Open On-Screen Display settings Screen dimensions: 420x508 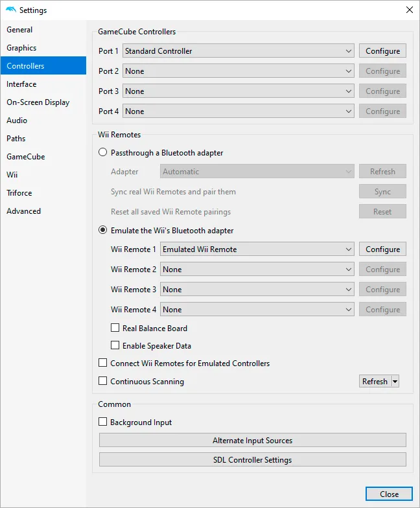[43, 102]
